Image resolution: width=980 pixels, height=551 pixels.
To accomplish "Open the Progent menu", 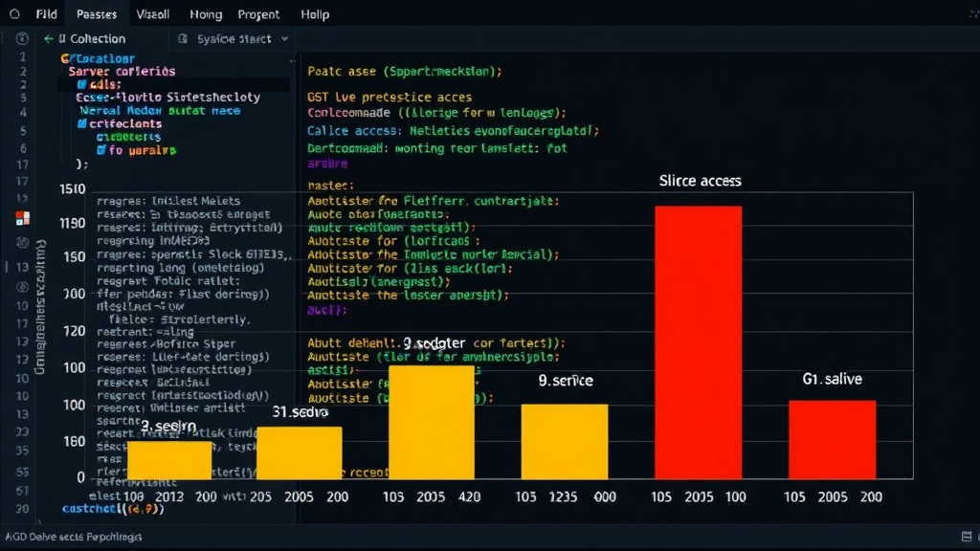I will (x=258, y=14).
